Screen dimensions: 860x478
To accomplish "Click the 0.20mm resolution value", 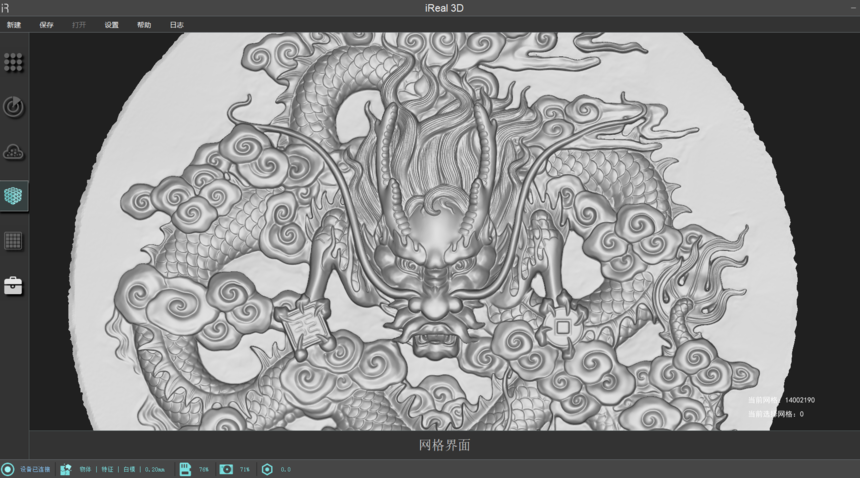I will click(155, 469).
